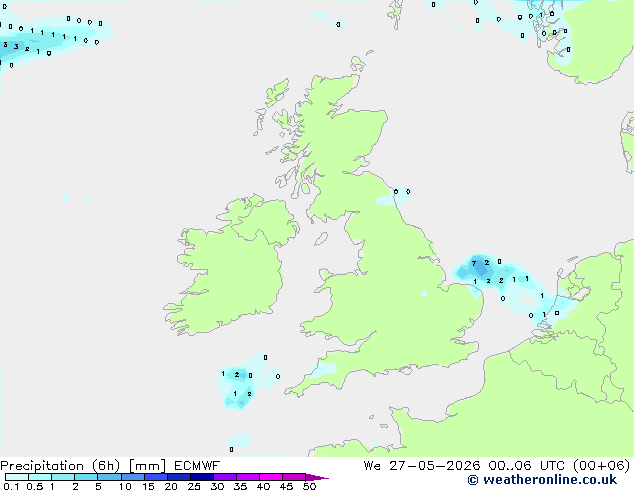Viewport: 634px width, 490px height.
Task: Click the 15–20 mm legend color segment
Action: [155, 477]
